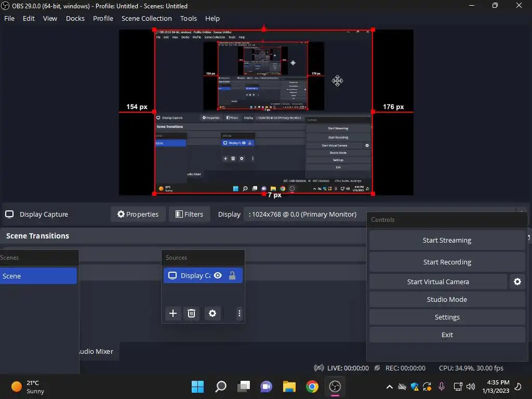Select the Display Capture source row
This screenshot has width=532, height=399.
pos(203,275)
